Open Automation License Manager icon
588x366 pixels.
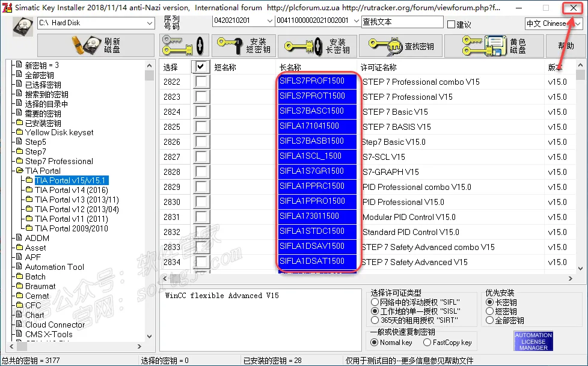click(533, 341)
